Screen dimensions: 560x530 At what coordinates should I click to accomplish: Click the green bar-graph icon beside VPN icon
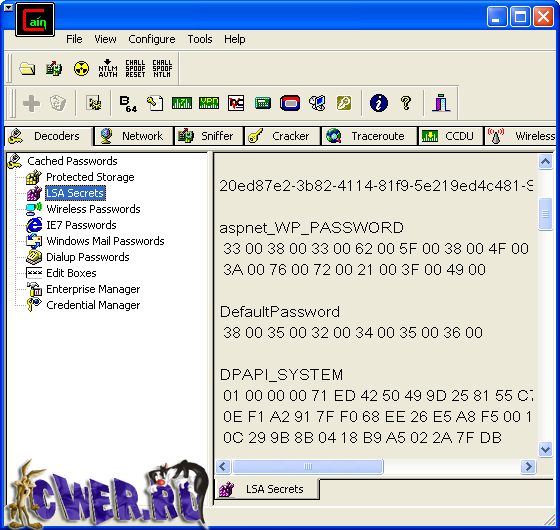182,104
